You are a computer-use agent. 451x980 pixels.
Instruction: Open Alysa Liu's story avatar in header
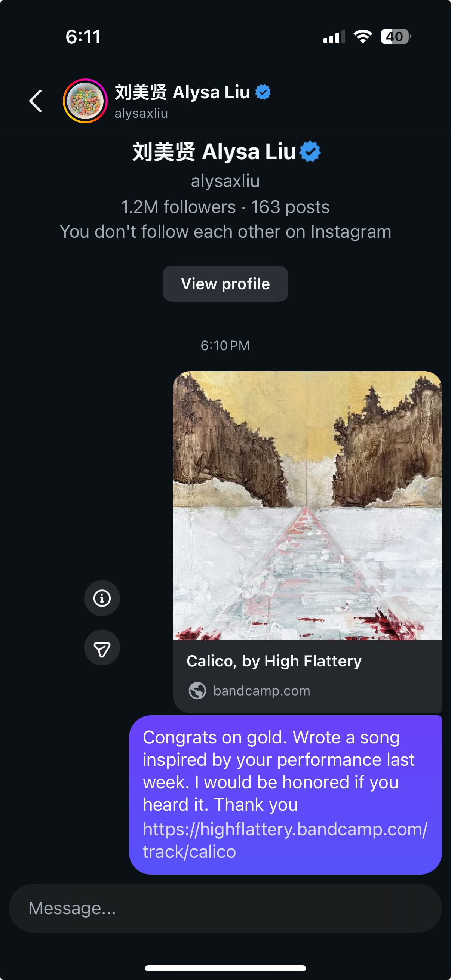85,101
